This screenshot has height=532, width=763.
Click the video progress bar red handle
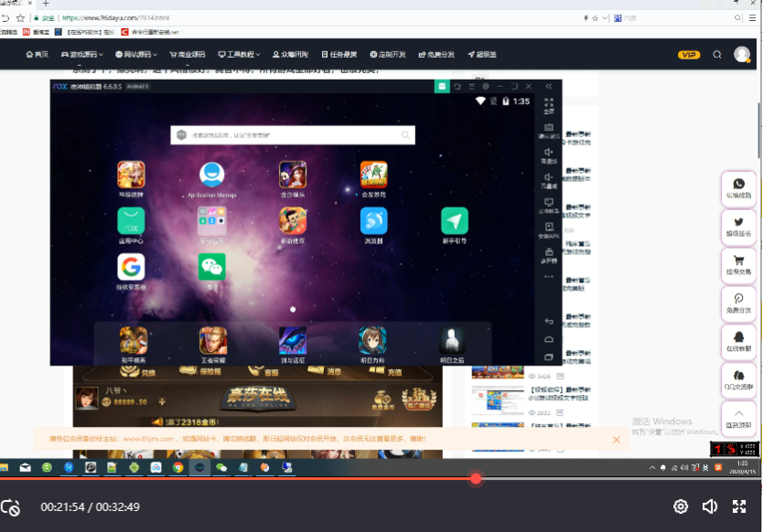(476, 478)
